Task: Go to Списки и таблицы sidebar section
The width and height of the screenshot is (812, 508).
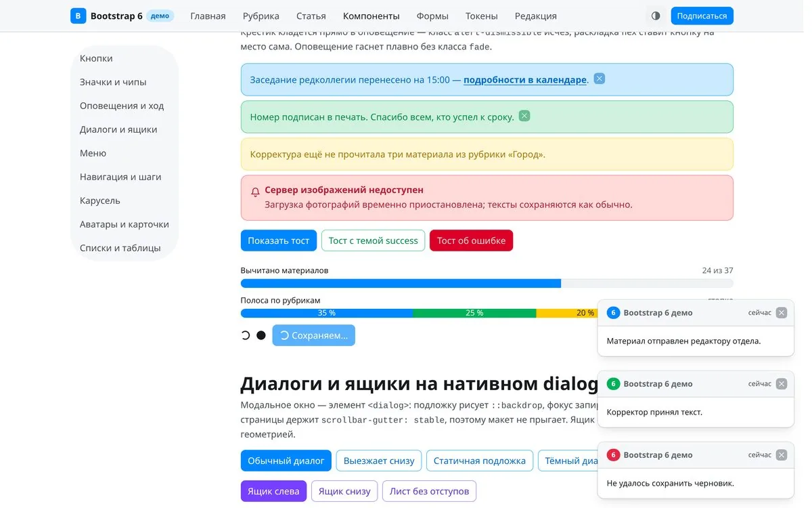Action: click(x=125, y=248)
